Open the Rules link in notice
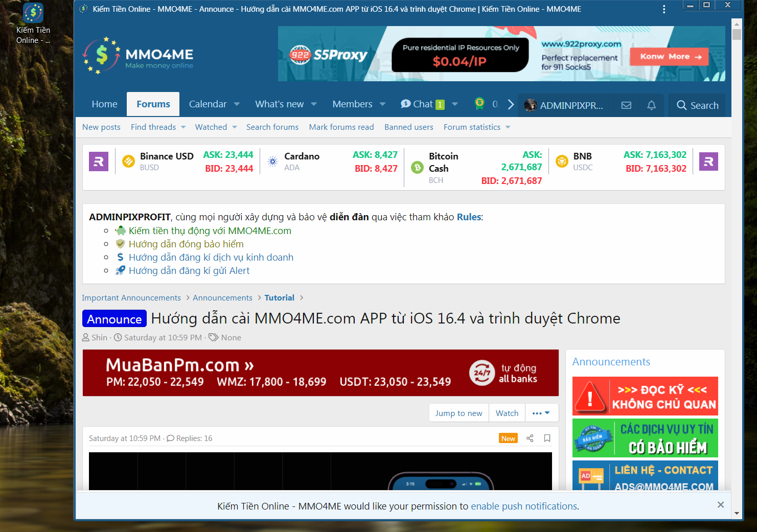This screenshot has width=757, height=532. coord(469,217)
